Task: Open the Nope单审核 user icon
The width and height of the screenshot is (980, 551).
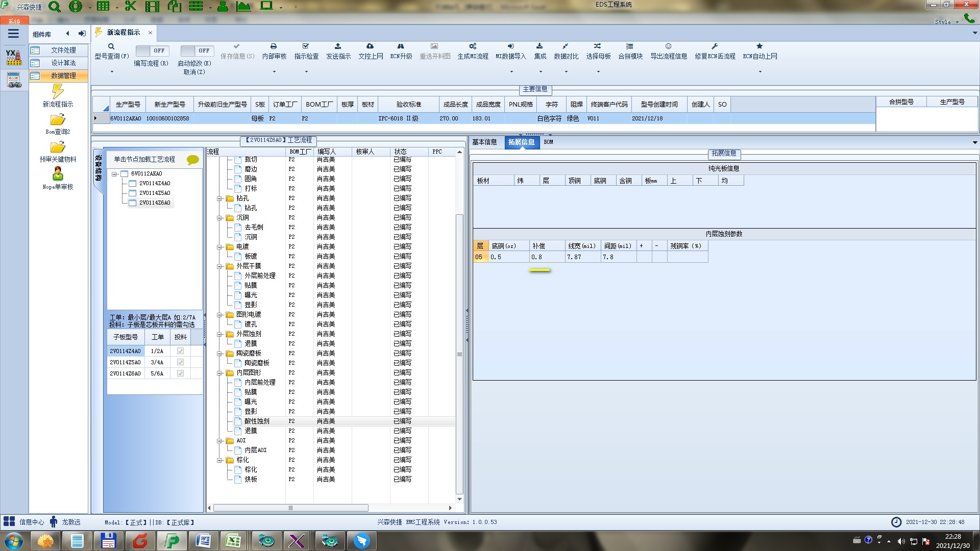Action: (x=58, y=174)
